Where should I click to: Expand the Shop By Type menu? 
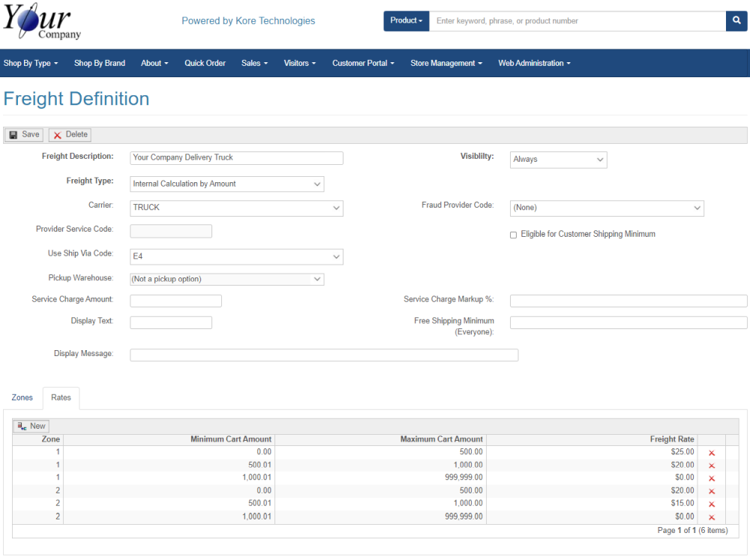pos(31,63)
